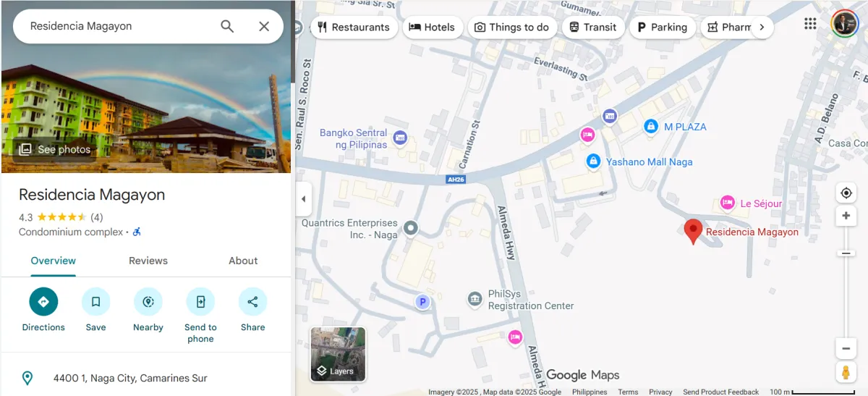Select the Transit chip
The height and width of the screenshot is (396, 868).
click(x=592, y=28)
